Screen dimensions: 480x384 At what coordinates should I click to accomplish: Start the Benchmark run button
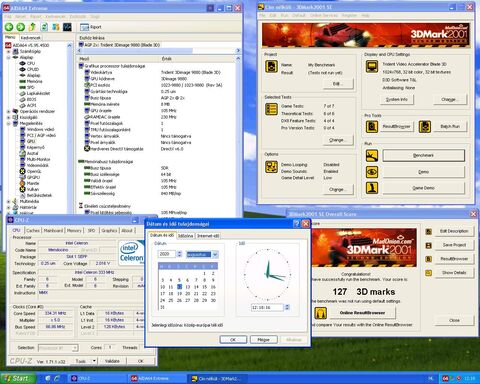coord(423,155)
